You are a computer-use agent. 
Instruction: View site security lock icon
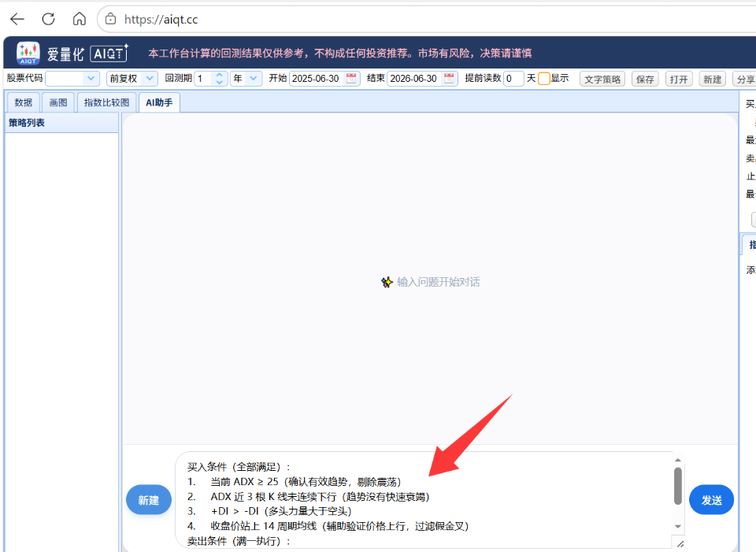[x=111, y=19]
